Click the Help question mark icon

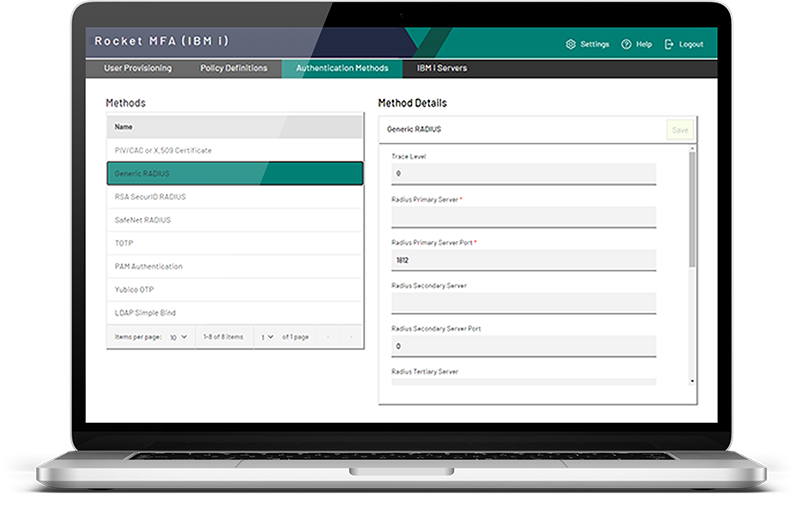[626, 44]
